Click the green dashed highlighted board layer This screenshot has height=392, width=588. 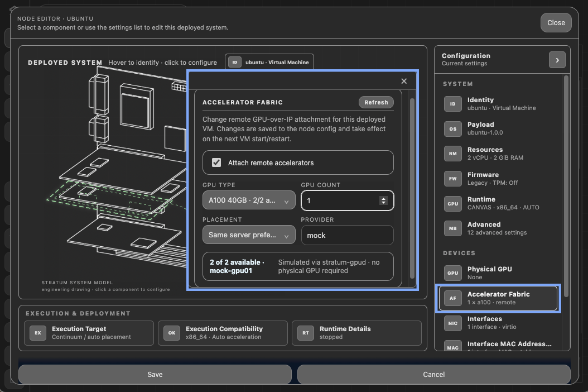(110, 199)
